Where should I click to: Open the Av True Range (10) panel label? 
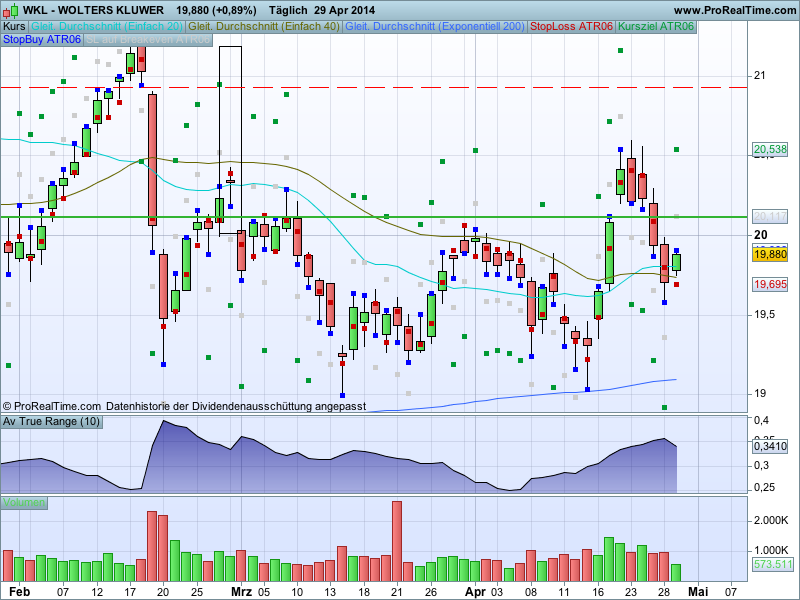51,421
